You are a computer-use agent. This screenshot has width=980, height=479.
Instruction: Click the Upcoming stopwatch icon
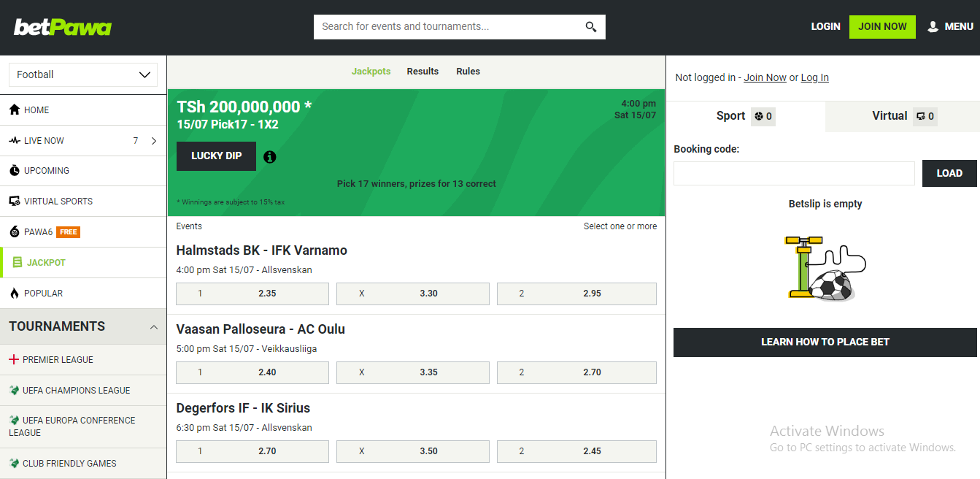point(15,170)
